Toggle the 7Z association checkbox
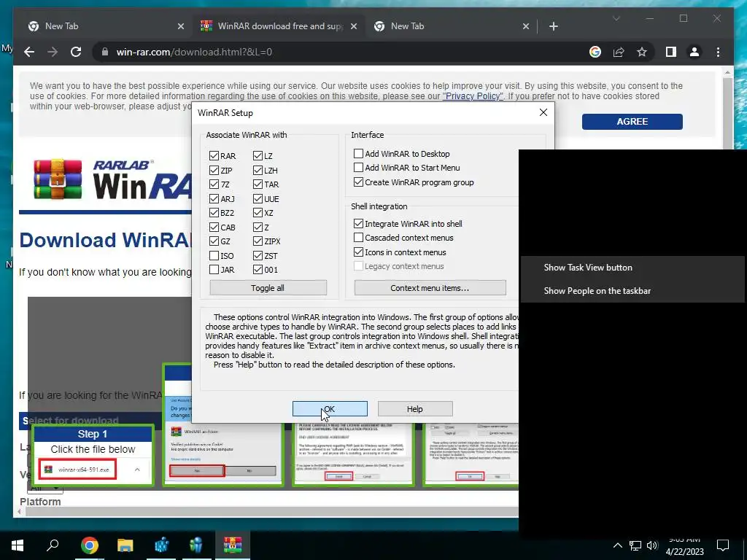 point(214,184)
